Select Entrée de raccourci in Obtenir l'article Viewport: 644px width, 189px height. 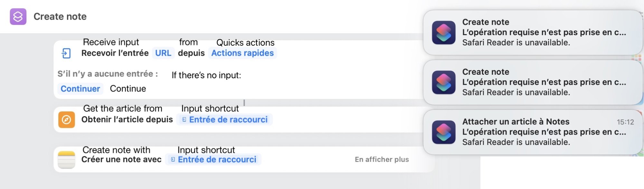click(x=224, y=120)
